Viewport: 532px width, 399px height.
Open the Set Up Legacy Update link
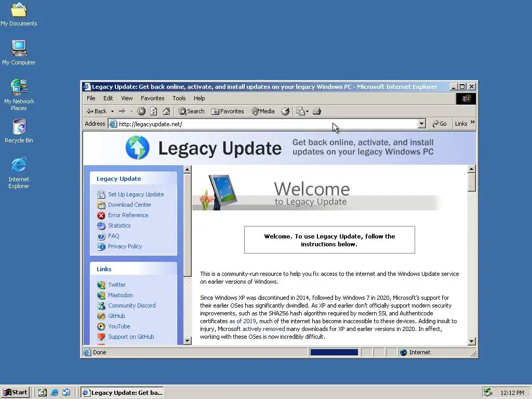(136, 194)
